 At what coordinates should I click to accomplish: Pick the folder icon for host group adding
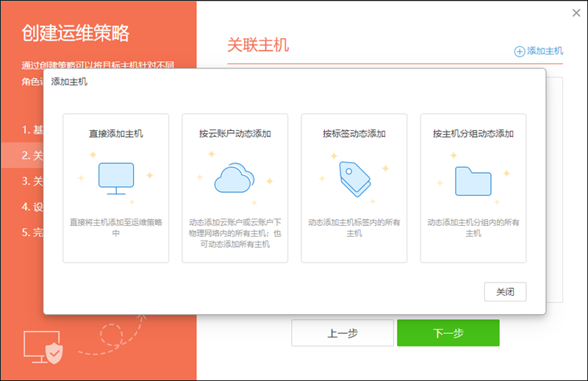pos(473,179)
